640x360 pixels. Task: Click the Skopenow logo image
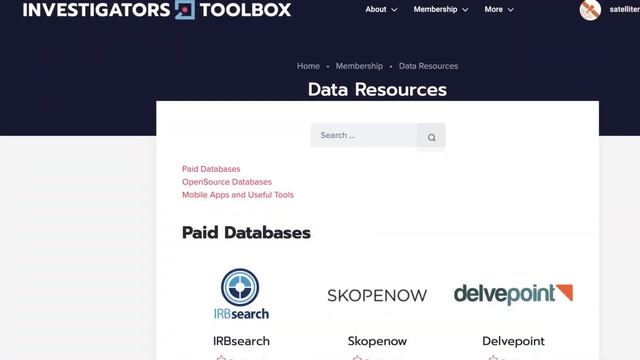pyautogui.click(x=377, y=296)
